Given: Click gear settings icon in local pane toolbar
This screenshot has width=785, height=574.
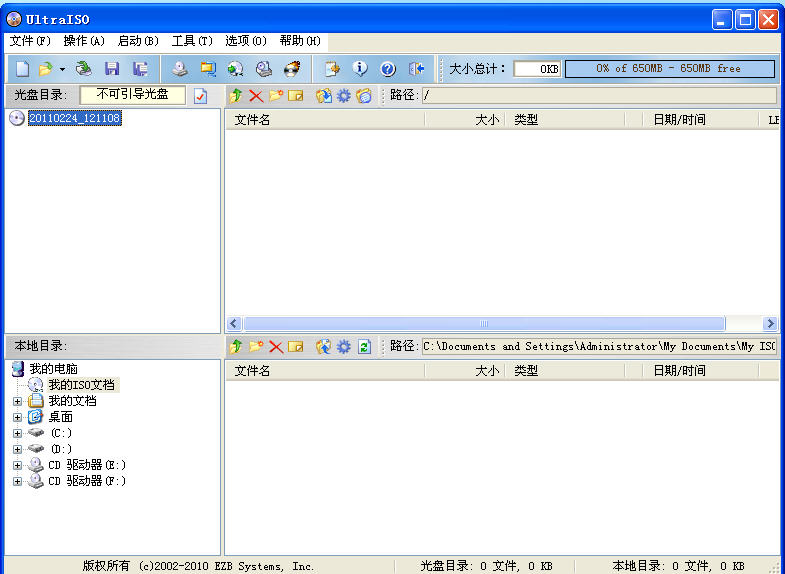Looking at the screenshot, I should [x=344, y=346].
